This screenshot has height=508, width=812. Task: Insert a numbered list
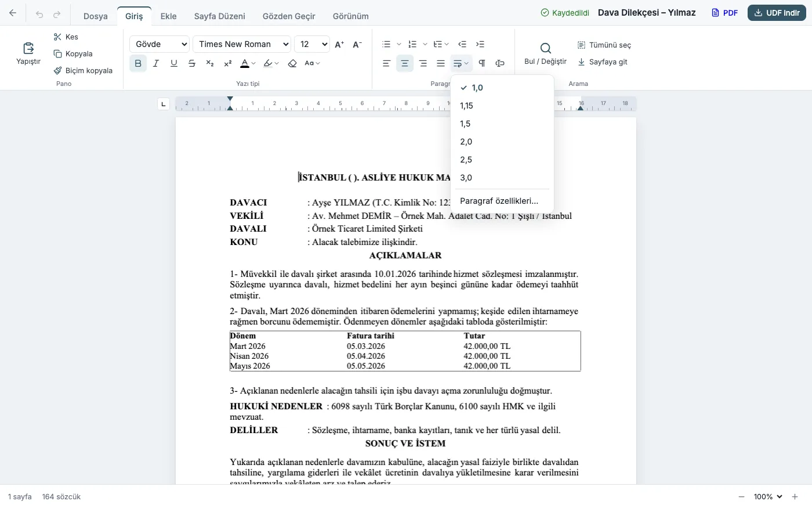[x=412, y=44]
